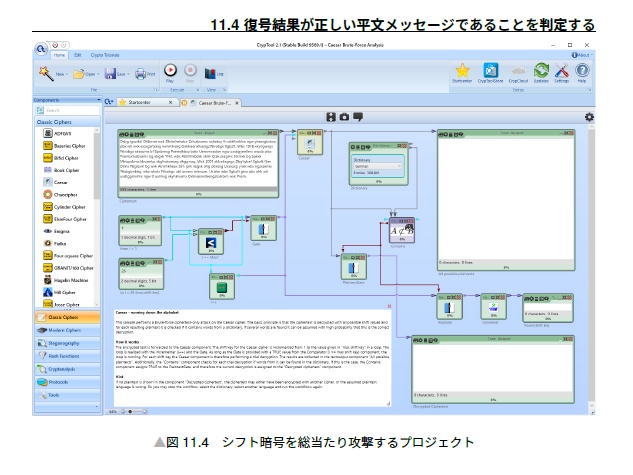Viewport: 633px width, 475px height.
Task: Open the Home ribbon tab
Action: [59, 55]
